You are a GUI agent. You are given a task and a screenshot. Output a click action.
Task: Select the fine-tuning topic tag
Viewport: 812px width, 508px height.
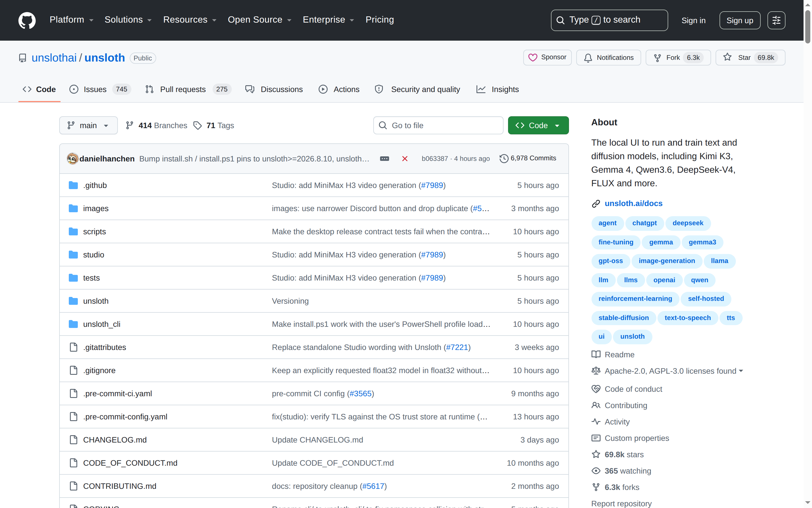click(x=616, y=242)
